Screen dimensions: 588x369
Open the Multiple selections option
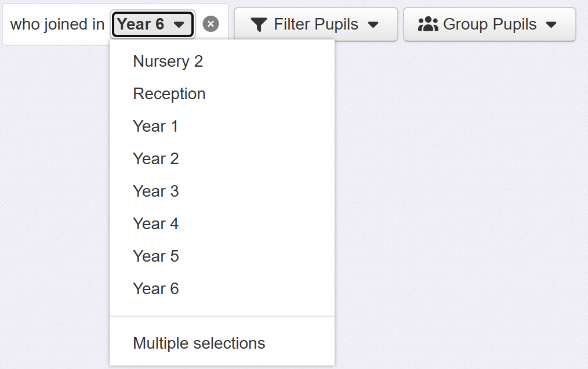click(199, 343)
